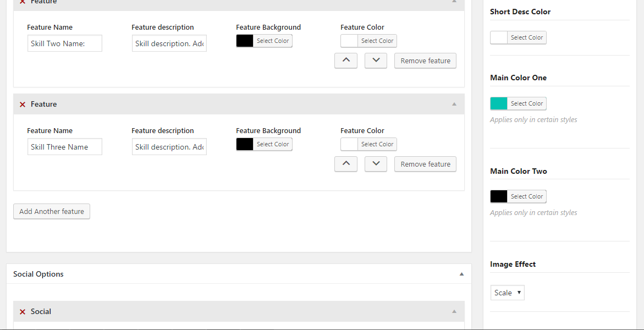Remove the Skill Two feature
This screenshot has height=330, width=644.
click(425, 61)
